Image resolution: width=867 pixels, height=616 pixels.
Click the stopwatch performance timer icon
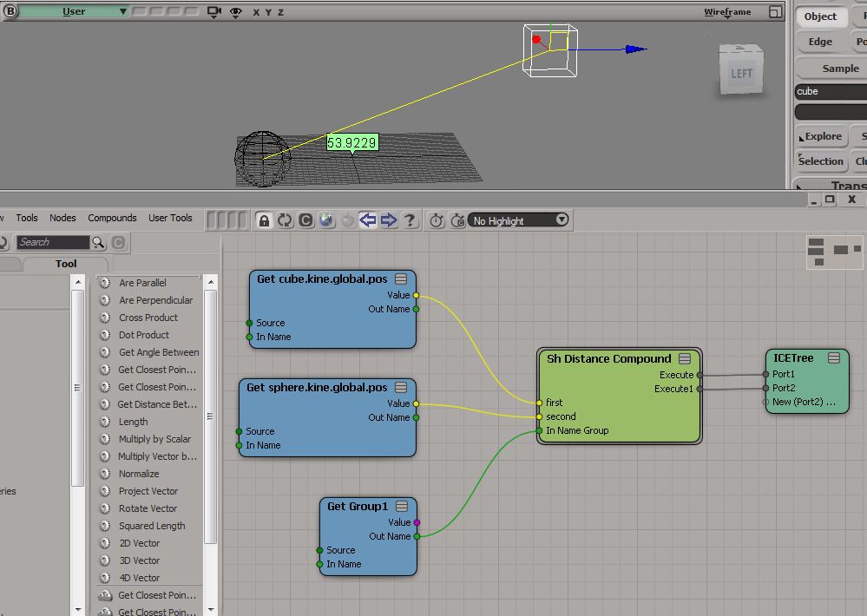pyautogui.click(x=437, y=220)
